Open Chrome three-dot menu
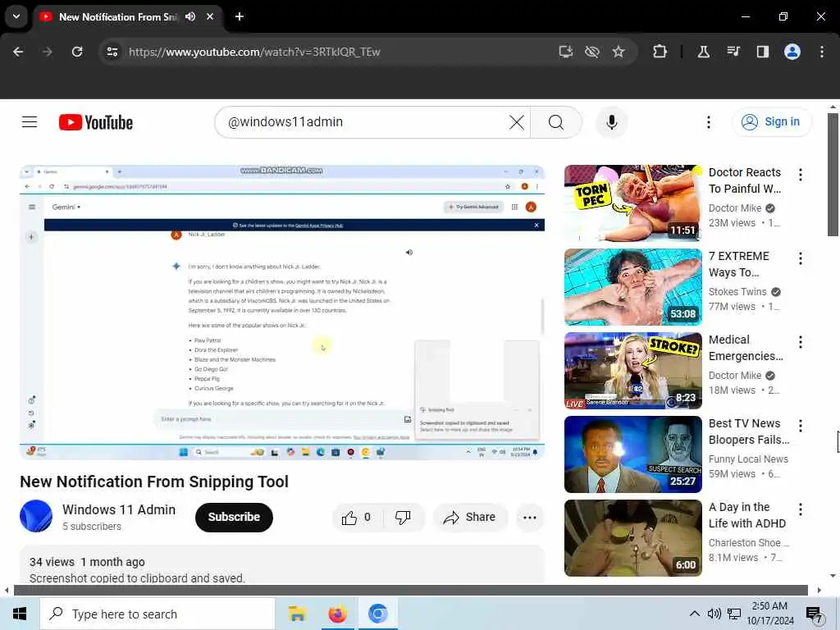This screenshot has height=630, width=840. [x=822, y=52]
